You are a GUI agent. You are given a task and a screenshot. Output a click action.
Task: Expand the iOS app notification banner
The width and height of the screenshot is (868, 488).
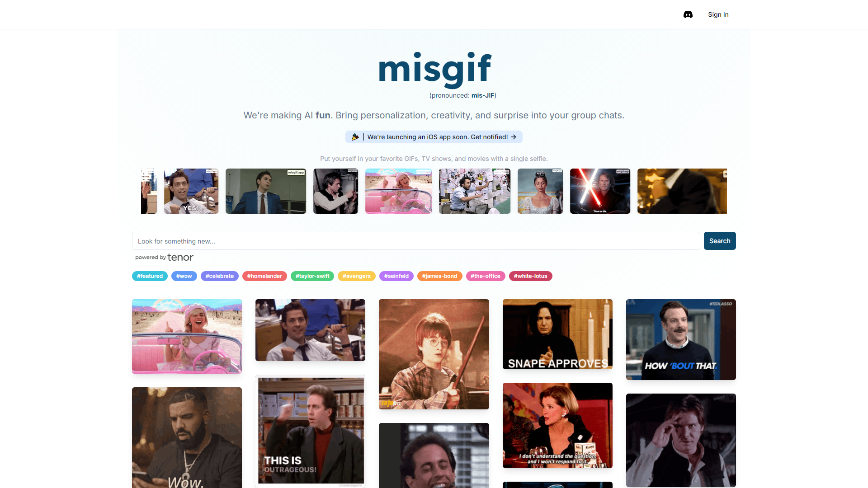tap(434, 136)
